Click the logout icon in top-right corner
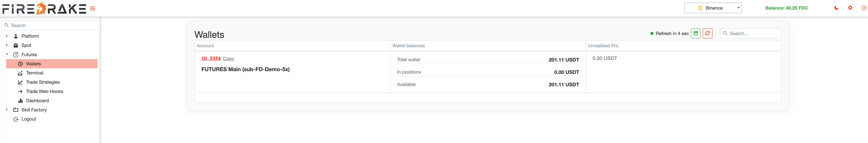 tap(864, 8)
